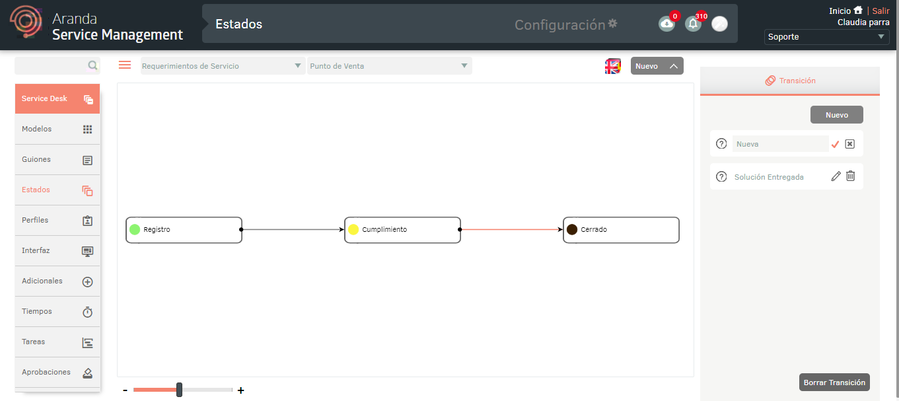The height and width of the screenshot is (401, 899).
Task: Open the cloud download icon with 0 badge
Action: 667,24
